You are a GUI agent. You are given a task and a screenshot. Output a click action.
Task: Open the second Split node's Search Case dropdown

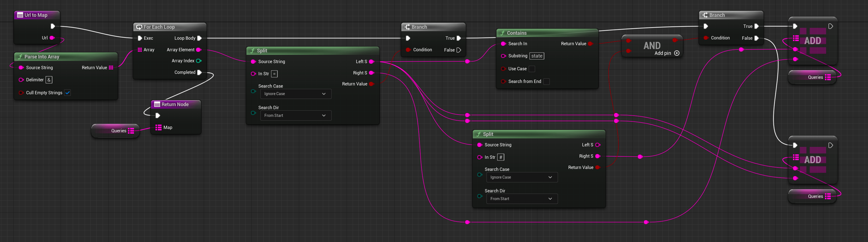[522, 177]
